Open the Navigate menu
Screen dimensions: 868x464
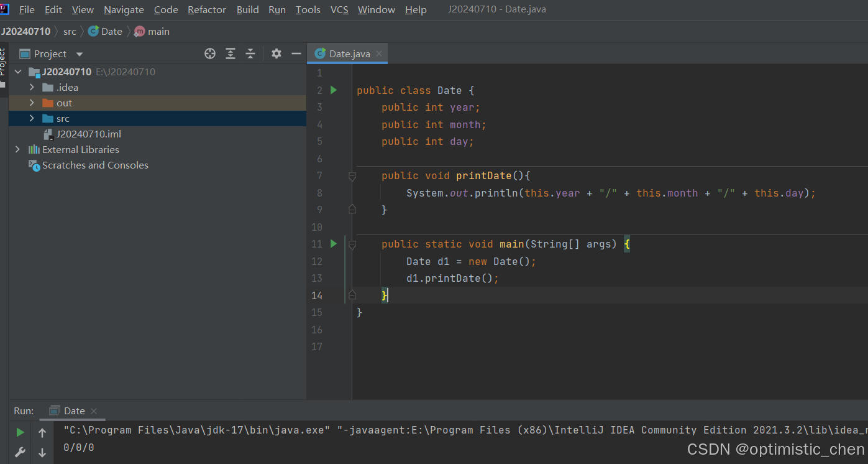(x=124, y=10)
